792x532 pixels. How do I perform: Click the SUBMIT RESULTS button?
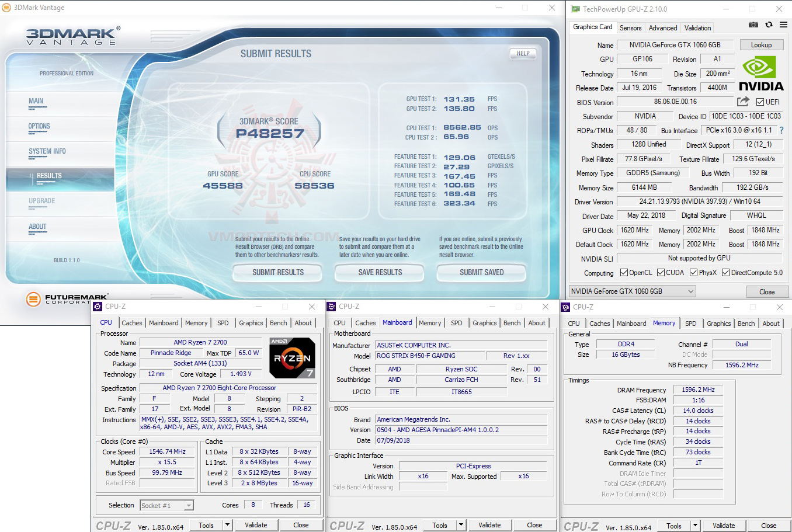[x=277, y=272]
